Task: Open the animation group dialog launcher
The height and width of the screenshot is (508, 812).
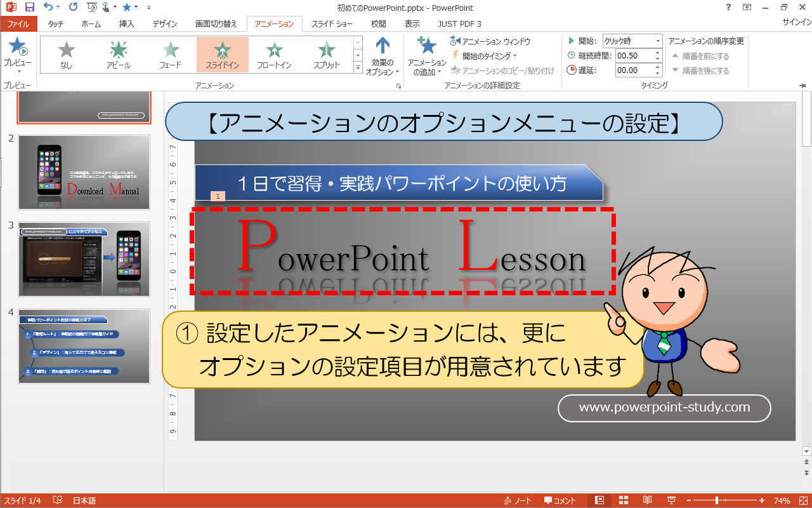Action: coord(398,85)
